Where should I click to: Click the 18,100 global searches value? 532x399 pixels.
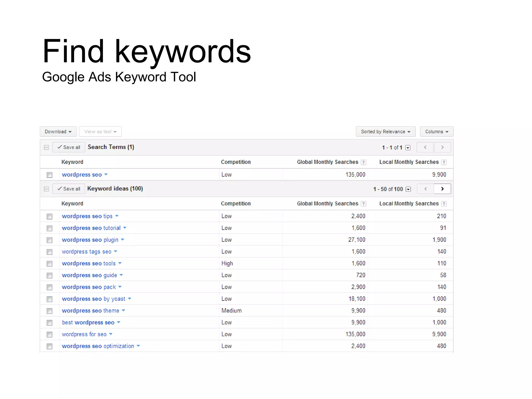pos(357,299)
